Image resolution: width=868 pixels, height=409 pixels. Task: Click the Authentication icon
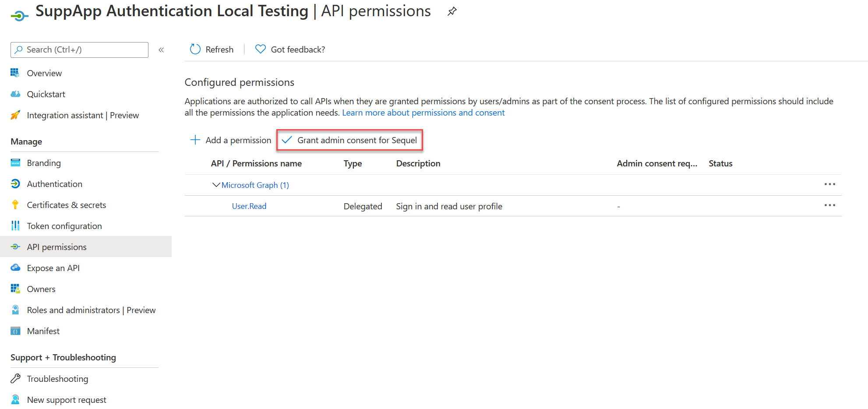[x=15, y=184]
